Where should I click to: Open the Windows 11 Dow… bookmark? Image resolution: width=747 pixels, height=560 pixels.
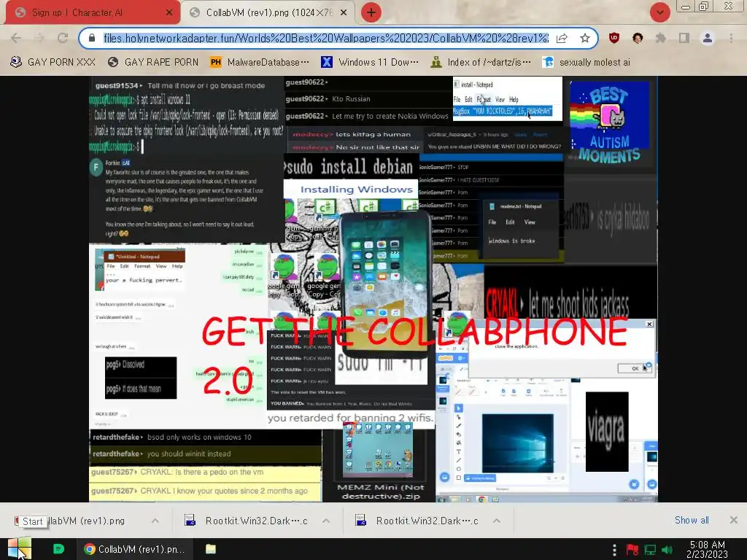(370, 63)
